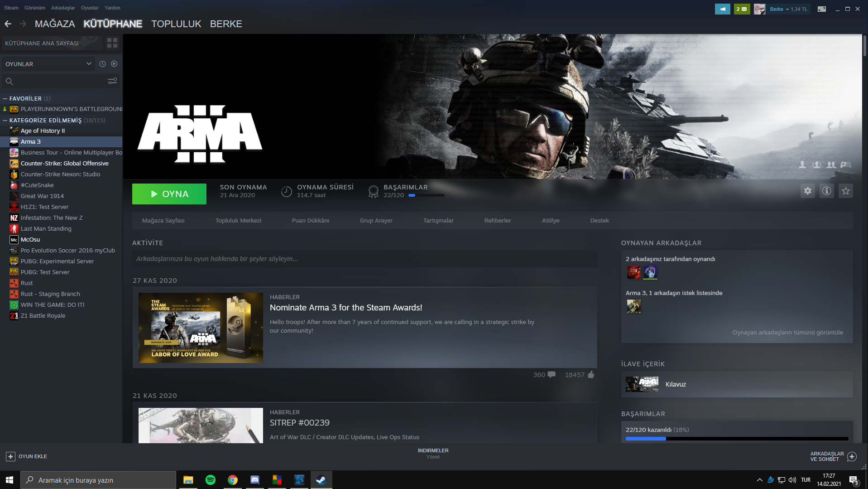This screenshot has width=868, height=489.
Task: Open the MAĞAZA tab
Action: [x=55, y=24]
